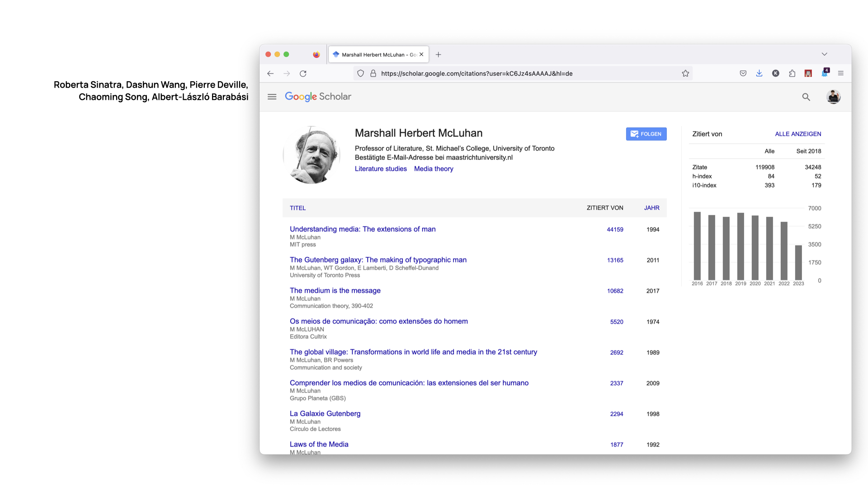
Task: Click the Google Scholar search icon
Action: click(x=806, y=97)
